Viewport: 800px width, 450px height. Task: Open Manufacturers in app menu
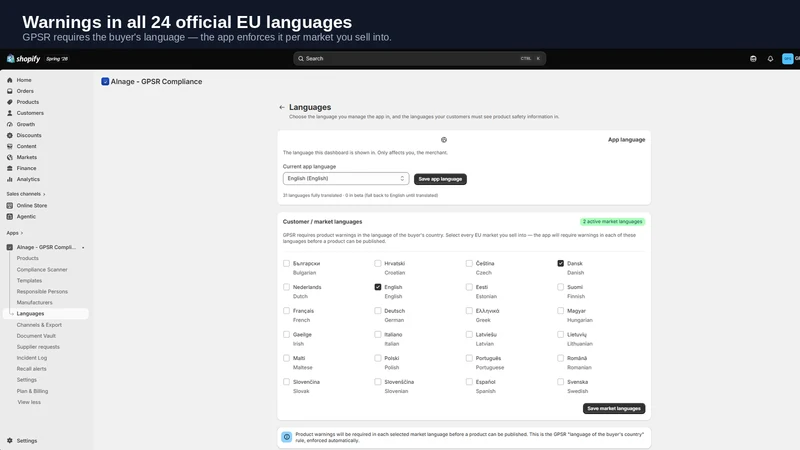[x=34, y=303]
